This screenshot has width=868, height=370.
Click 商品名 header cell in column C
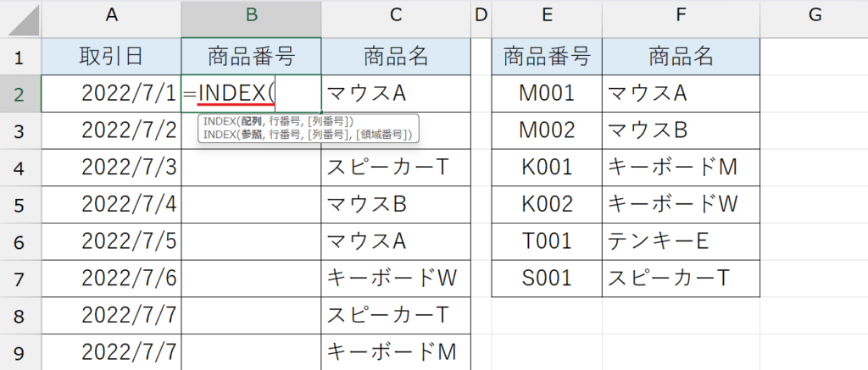click(396, 57)
